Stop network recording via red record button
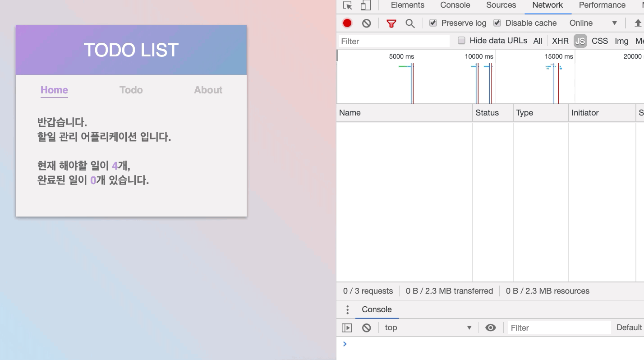Screen dimensions: 644x360 [x=347, y=23]
